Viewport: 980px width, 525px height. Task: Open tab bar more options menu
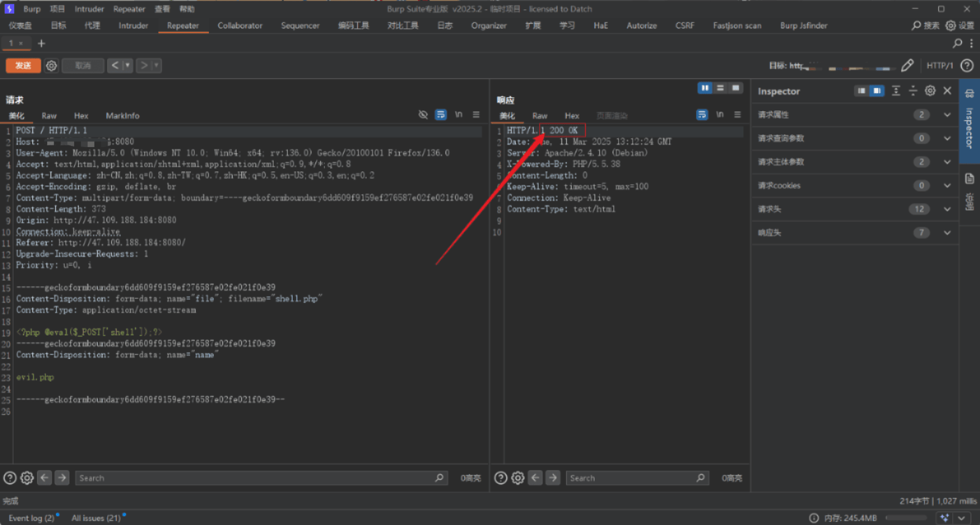[971, 44]
